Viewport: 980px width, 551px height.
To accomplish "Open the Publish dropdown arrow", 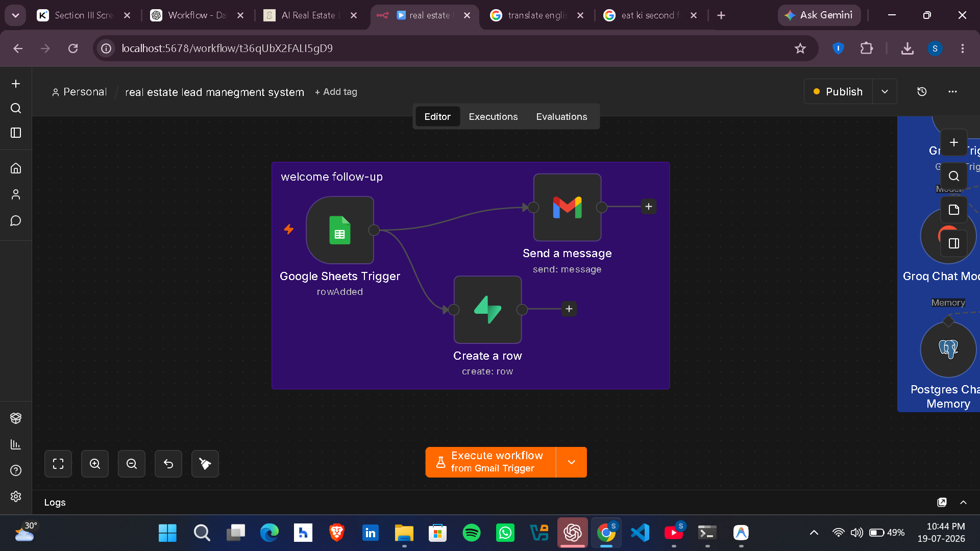I will click(885, 92).
